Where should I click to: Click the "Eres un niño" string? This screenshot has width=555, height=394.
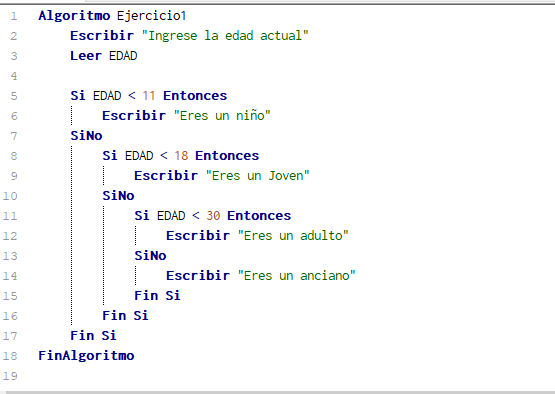[222, 116]
